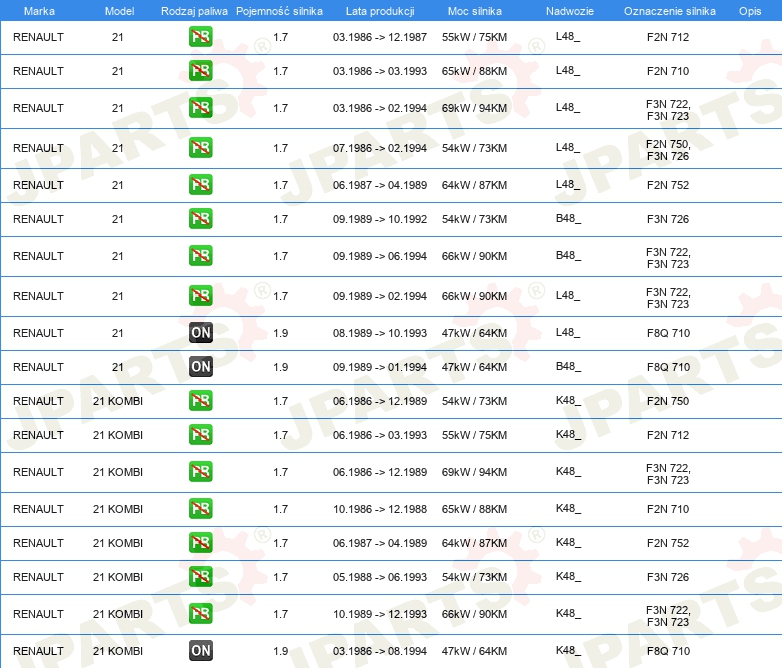Click 47kW / 64KM in the K48_ row
This screenshot has width=782, height=668.
(x=474, y=651)
